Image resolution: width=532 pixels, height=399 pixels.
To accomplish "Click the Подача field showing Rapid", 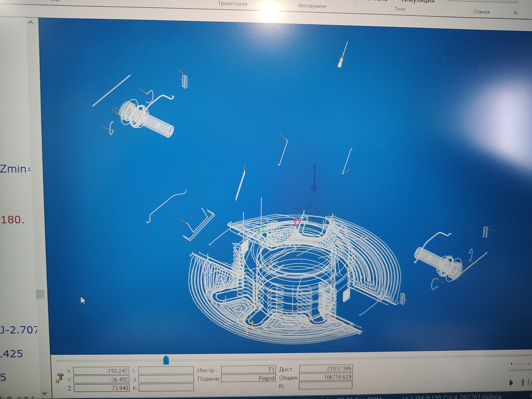I will [248, 378].
